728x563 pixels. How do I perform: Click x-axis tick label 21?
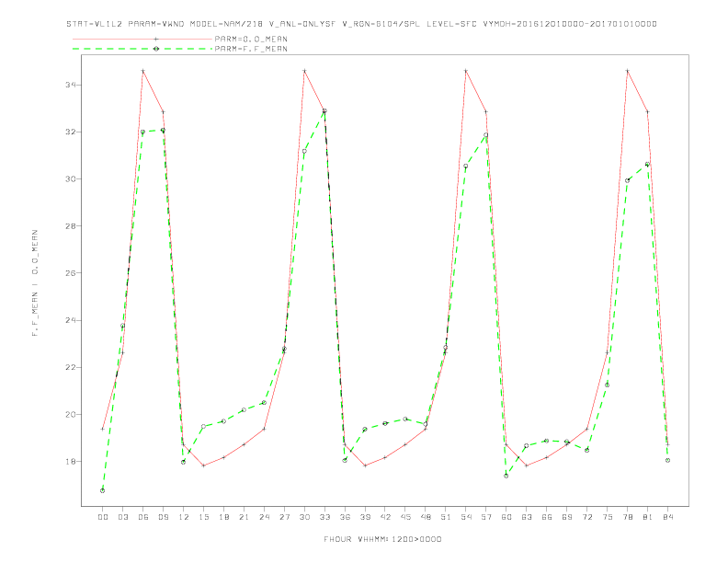tap(244, 517)
